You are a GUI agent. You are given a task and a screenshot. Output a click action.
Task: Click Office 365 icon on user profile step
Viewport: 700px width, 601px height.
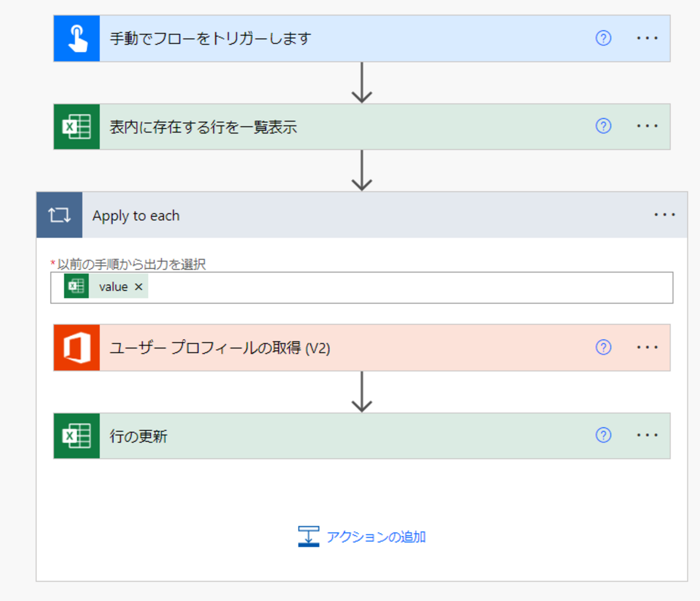(x=77, y=348)
